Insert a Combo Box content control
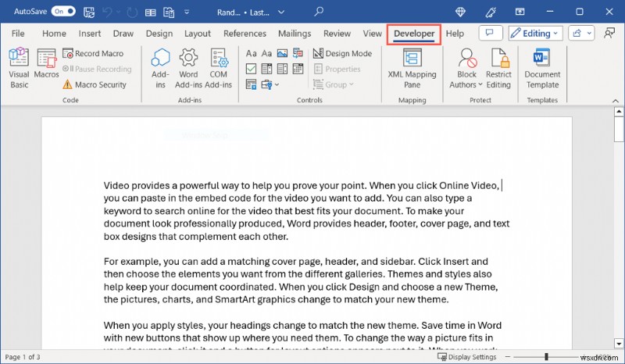Viewport: 625px width, 364px height. click(x=266, y=69)
